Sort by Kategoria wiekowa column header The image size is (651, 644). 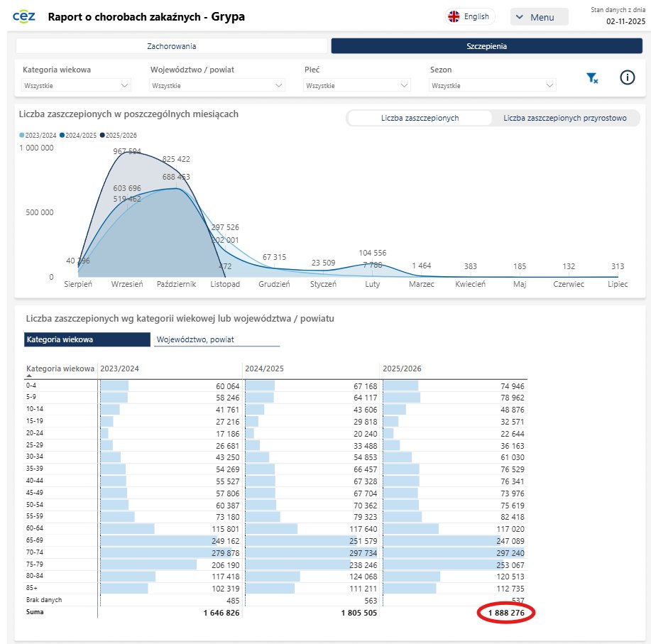(60, 369)
